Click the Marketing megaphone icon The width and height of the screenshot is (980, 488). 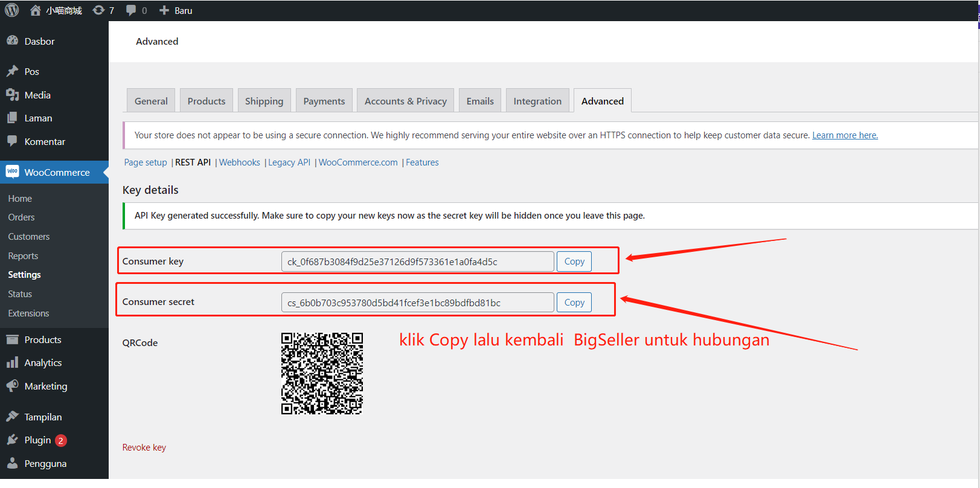[12, 385]
